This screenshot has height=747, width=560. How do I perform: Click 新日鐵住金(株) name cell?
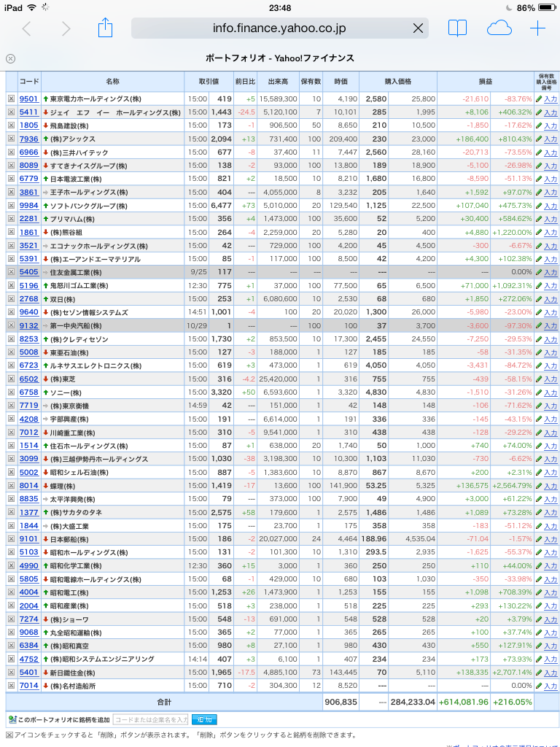tap(113, 673)
